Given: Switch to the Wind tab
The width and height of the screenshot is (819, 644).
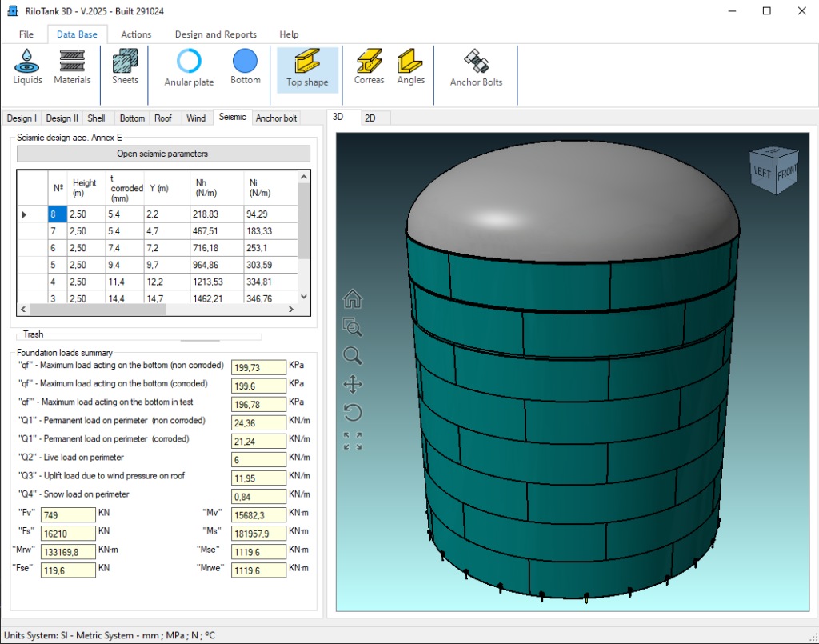Looking at the screenshot, I should [196, 118].
